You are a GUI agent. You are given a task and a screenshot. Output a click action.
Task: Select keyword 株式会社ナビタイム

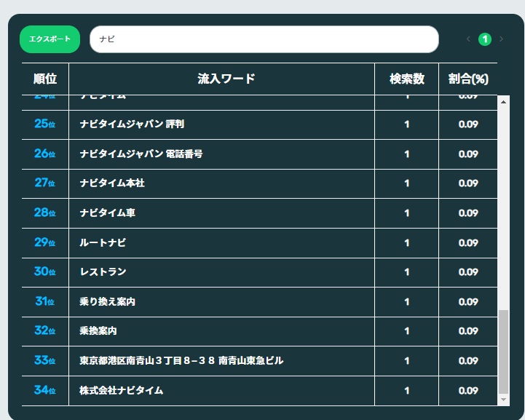[121, 390]
